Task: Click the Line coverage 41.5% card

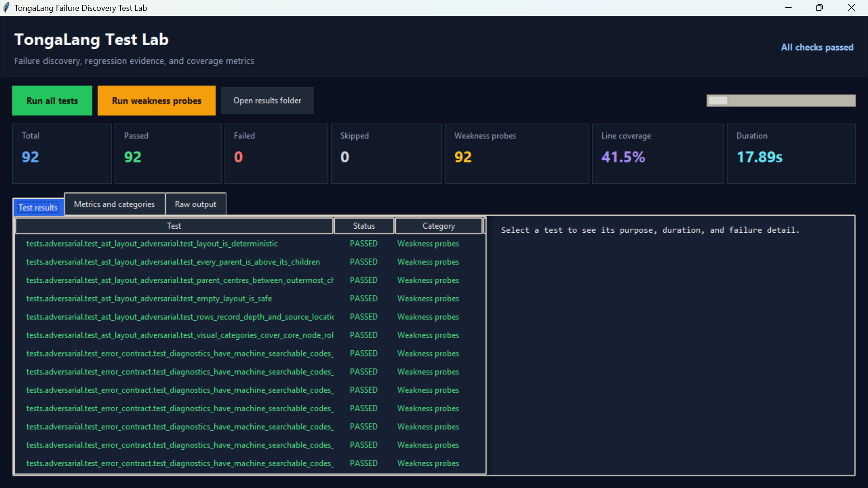Action: (x=658, y=154)
